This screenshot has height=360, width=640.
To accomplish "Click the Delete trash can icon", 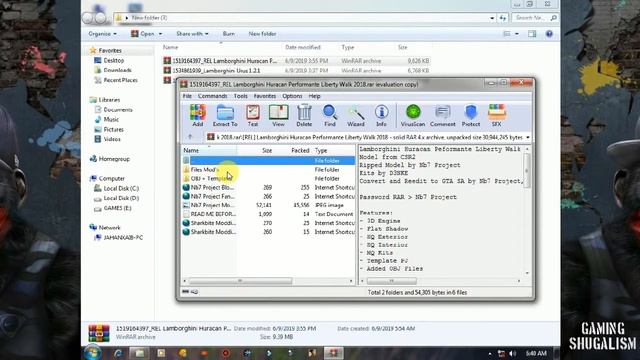I will tap(304, 115).
